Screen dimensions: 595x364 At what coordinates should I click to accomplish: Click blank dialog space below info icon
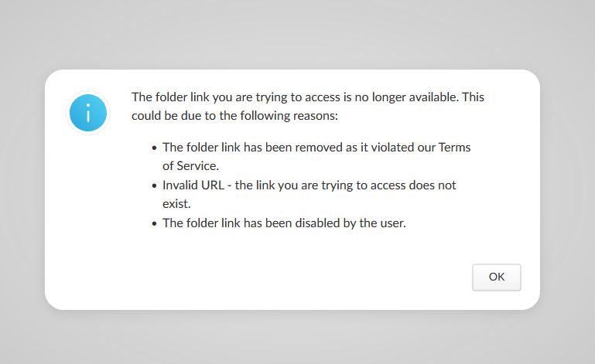click(88, 209)
